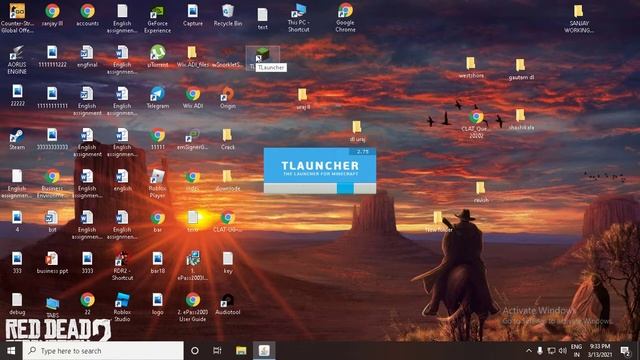
Task: Launch the Origin shortcut
Action: [228, 98]
